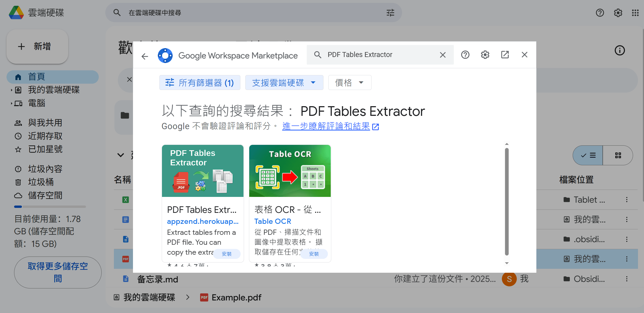This screenshot has width=644, height=313.
Task: Open .obsidi folder location
Action: [584, 239]
